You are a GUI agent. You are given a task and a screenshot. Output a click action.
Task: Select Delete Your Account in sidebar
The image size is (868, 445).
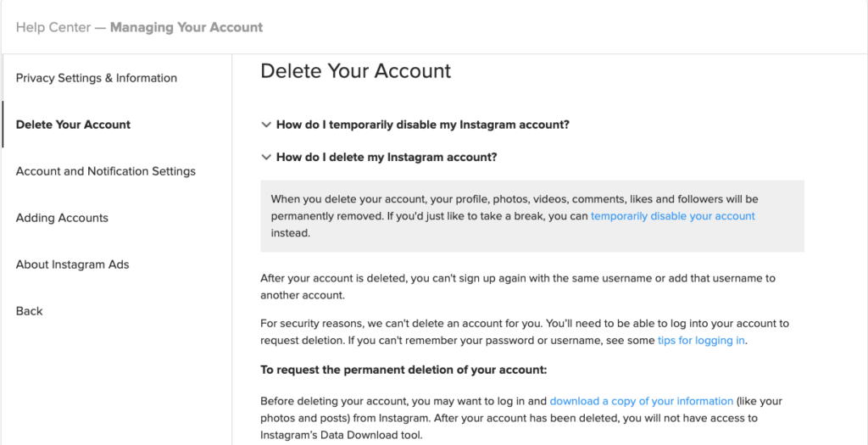click(73, 125)
